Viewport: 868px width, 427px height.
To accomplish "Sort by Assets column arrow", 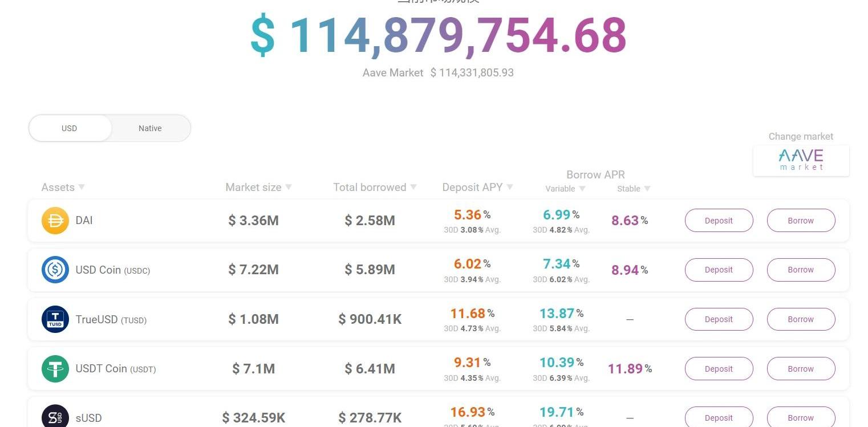I will pos(82,187).
